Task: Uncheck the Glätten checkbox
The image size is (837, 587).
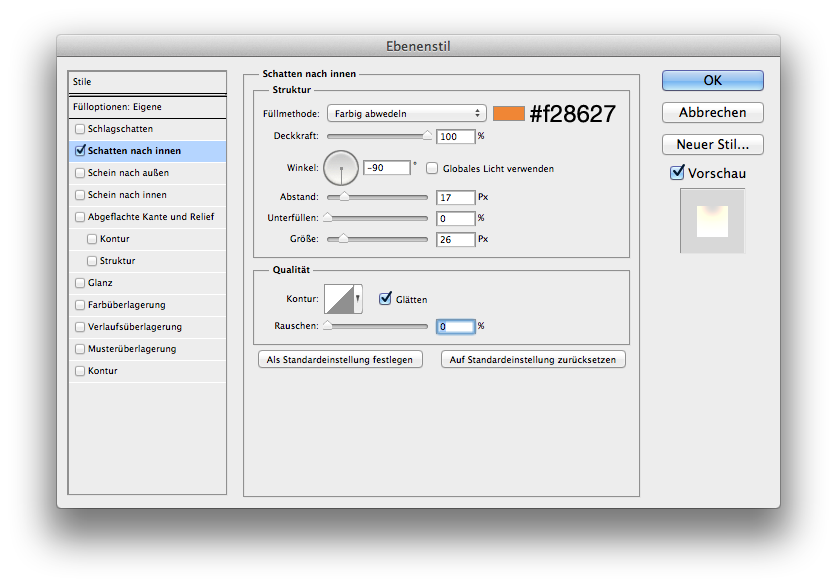Action: tap(385, 299)
